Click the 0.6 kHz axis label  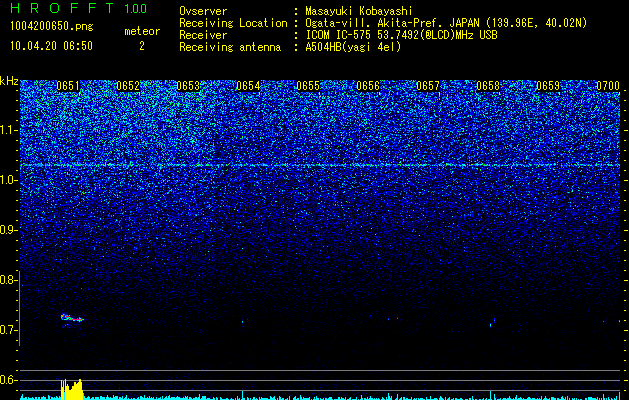coord(8,380)
